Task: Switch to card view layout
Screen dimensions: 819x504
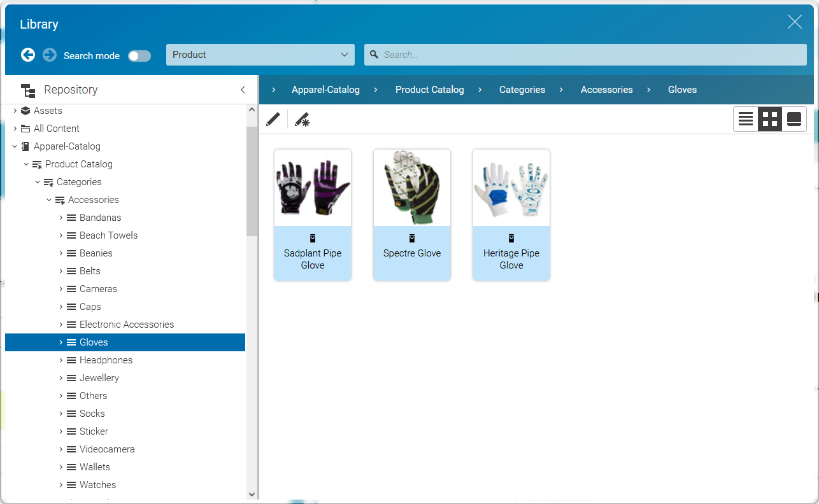Action: tap(794, 118)
